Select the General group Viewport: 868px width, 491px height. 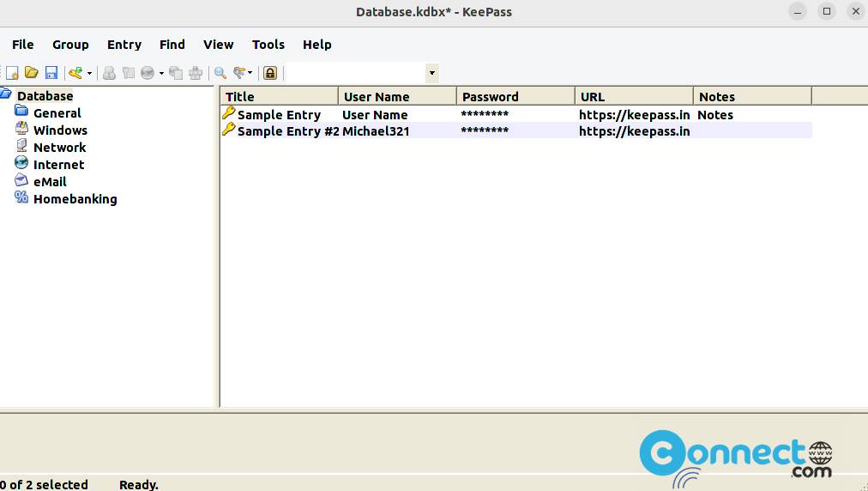[57, 113]
